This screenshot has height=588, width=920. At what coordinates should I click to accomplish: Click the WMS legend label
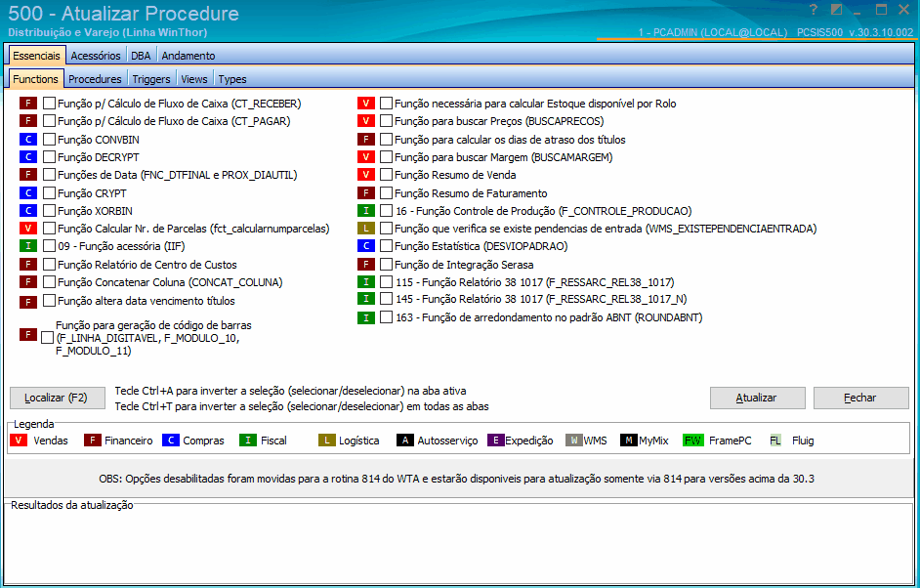click(x=595, y=441)
